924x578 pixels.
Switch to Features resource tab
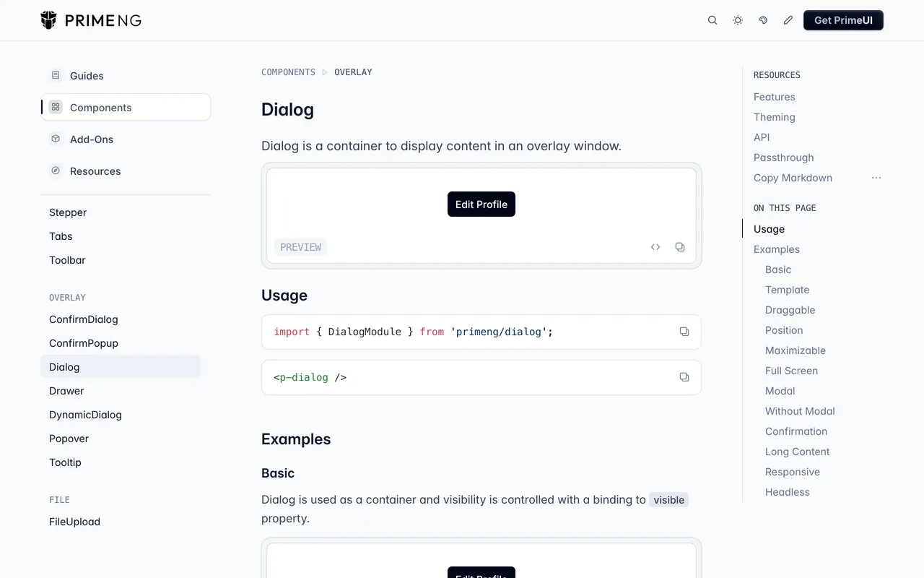tap(775, 97)
